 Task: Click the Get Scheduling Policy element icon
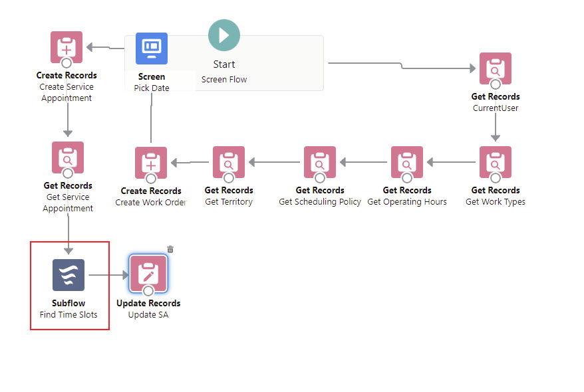(319, 162)
